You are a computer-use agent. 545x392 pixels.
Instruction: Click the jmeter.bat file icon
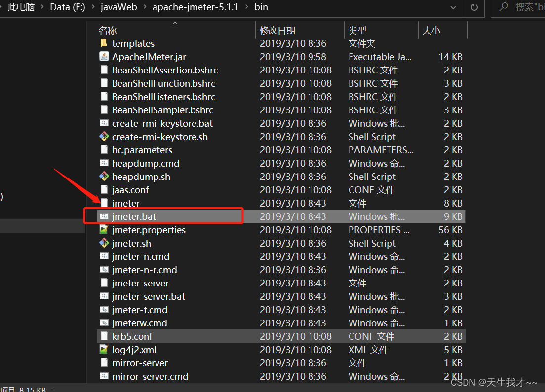click(104, 216)
